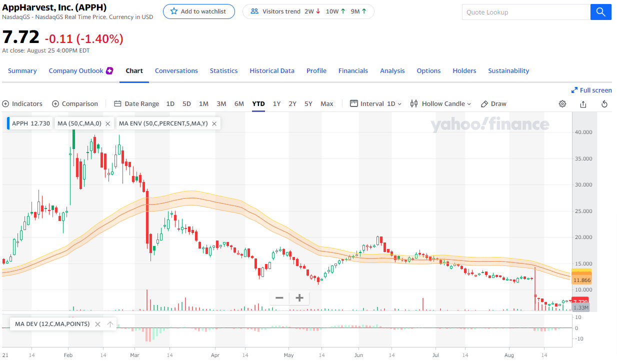
Task: Expand the Hollow Candle chart type dropdown
Action: (440, 104)
